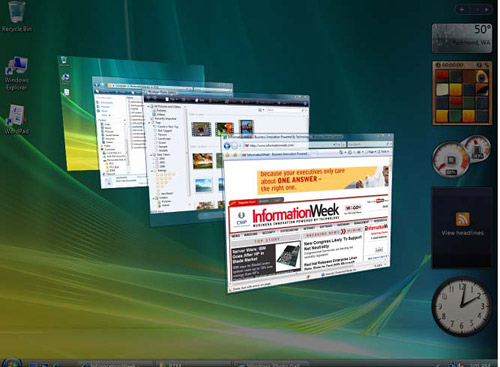Click the blue sky landscape thumbnail in Photo Gallery

click(204, 185)
